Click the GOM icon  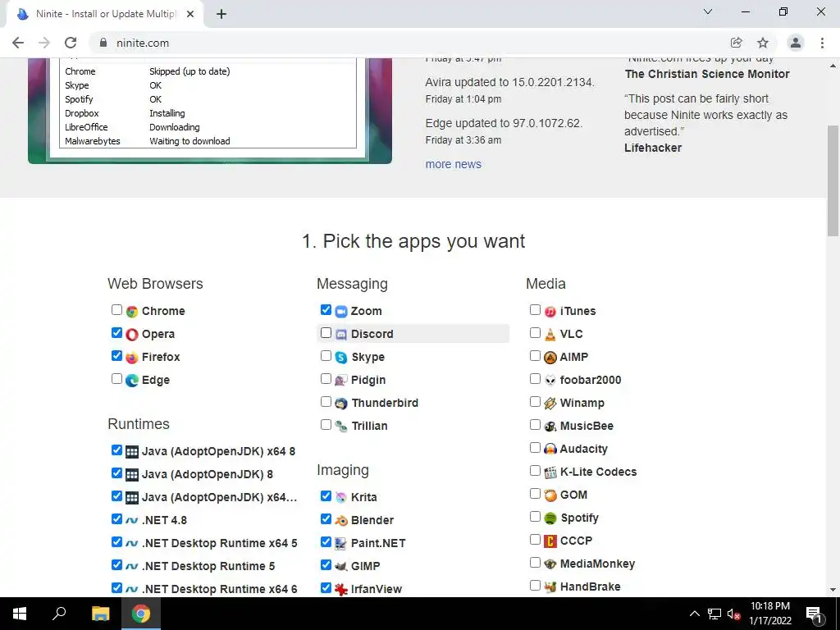(x=550, y=495)
